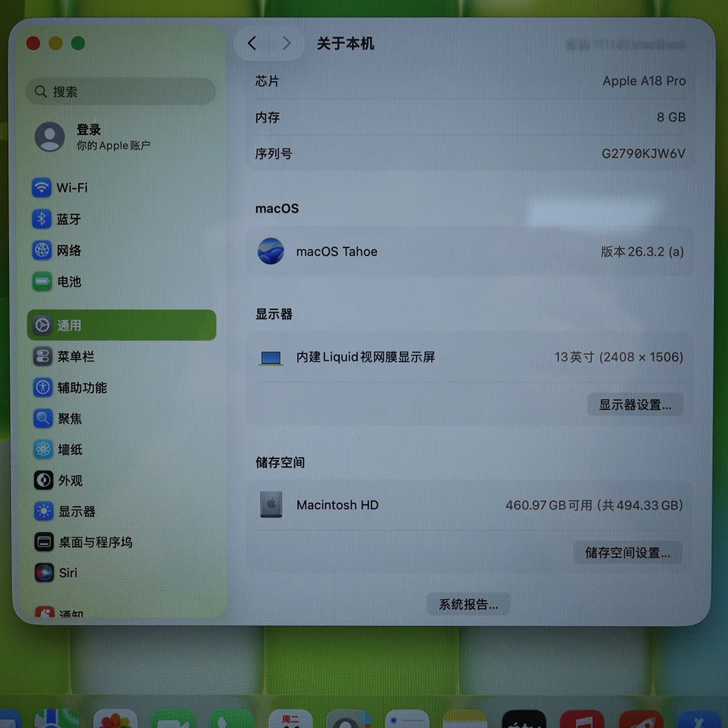Image resolution: width=728 pixels, height=728 pixels.
Task: Click the 关于本机 page title
Action: [345, 44]
